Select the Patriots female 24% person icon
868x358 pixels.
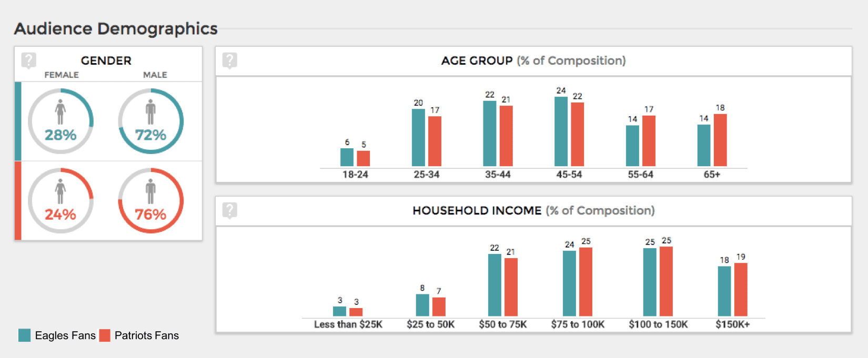click(x=60, y=191)
